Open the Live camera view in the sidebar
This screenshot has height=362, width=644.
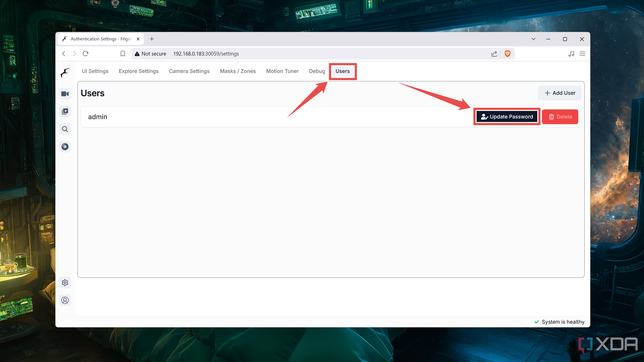click(65, 94)
